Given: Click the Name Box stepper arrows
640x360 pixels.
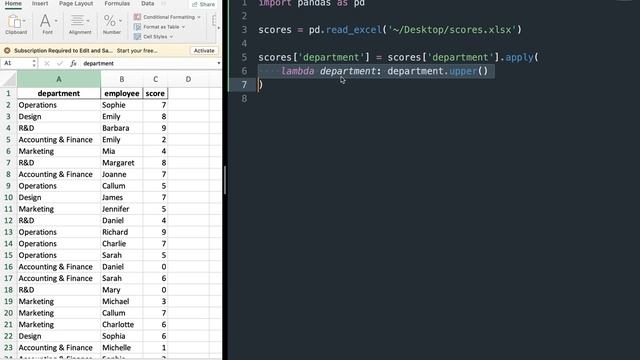Looking at the screenshot, I should 34,63.
